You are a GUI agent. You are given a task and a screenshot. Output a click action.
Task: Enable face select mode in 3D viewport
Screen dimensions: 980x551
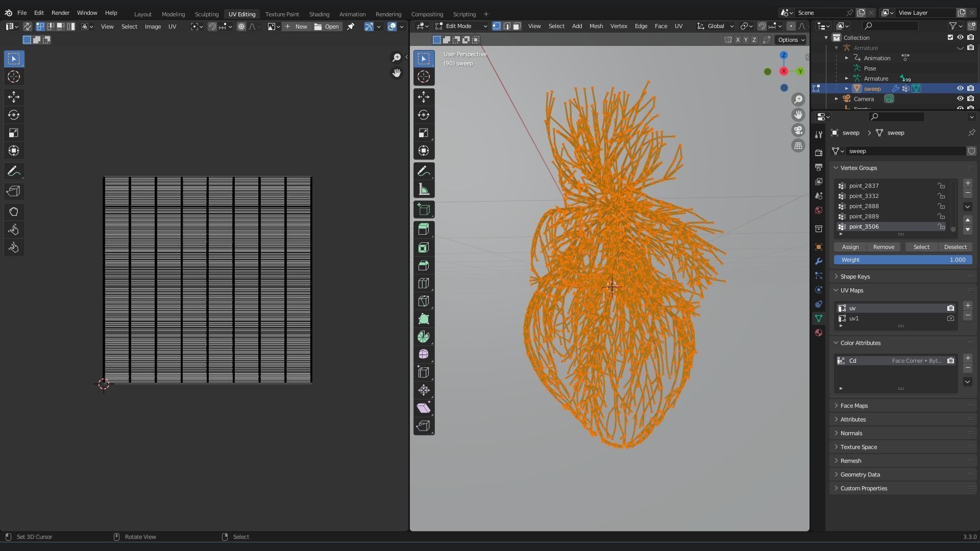click(517, 26)
